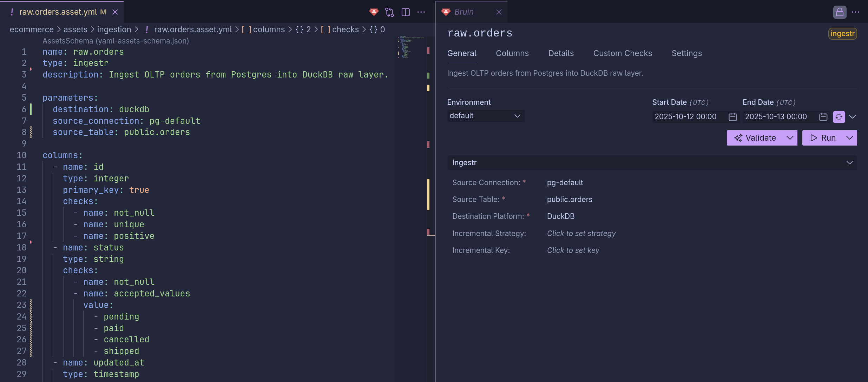Switch to the Custom Checks tab
868x382 pixels.
point(622,53)
